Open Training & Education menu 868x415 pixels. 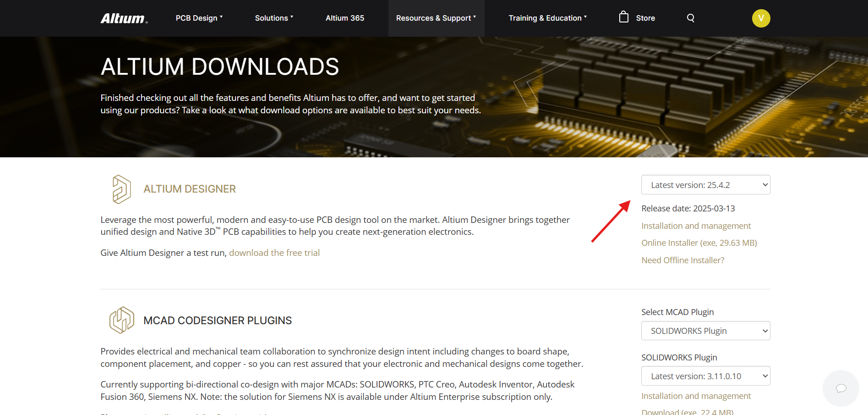[x=548, y=18]
